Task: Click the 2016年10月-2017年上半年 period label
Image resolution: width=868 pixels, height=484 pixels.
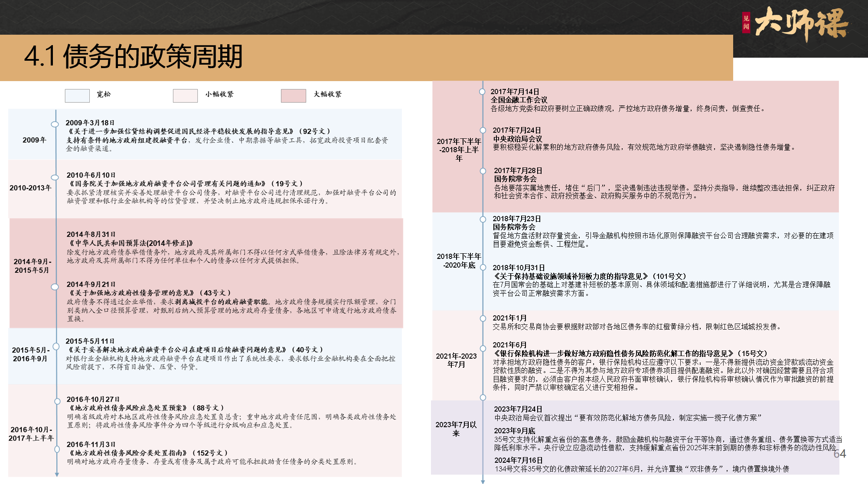Action: [x=31, y=434]
